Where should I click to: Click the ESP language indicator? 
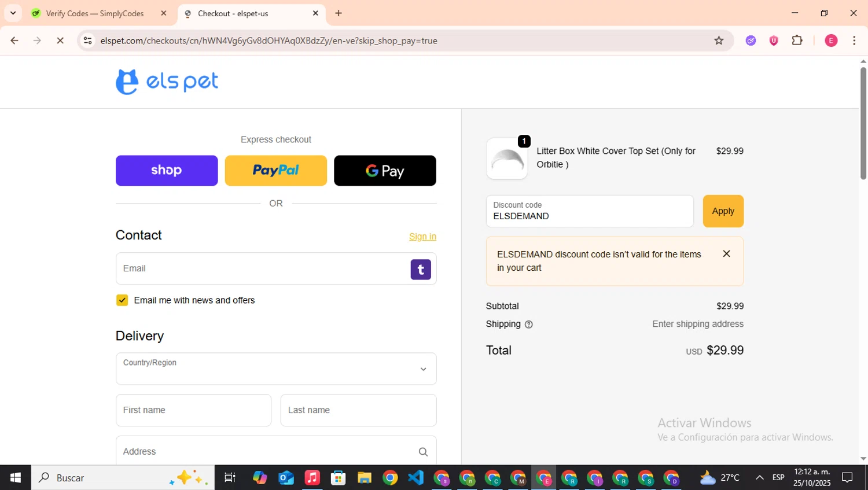(x=778, y=478)
